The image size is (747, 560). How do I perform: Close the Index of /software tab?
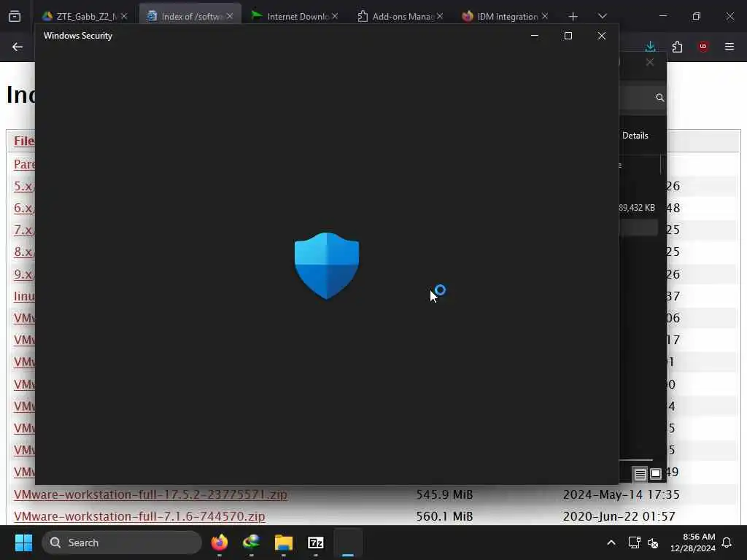(x=230, y=16)
